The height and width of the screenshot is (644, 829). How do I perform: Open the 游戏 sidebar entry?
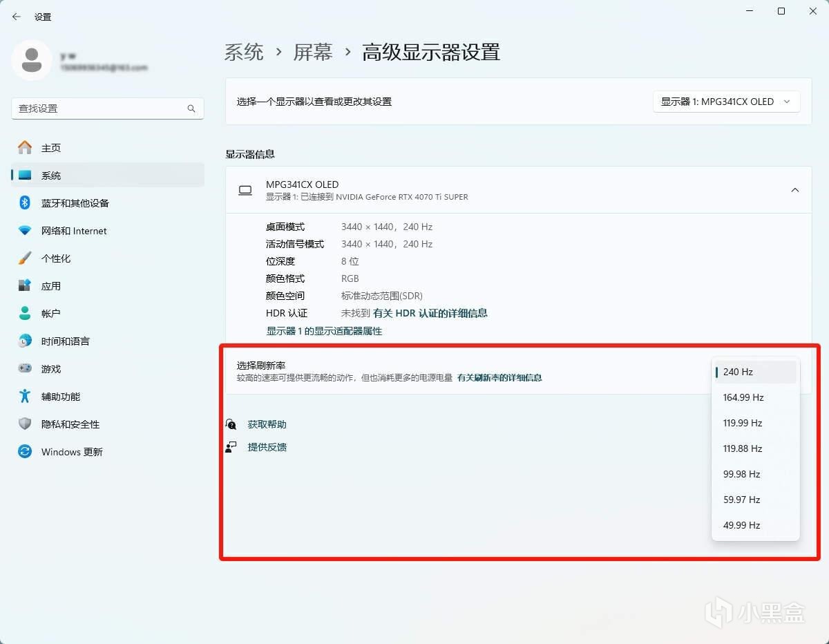[108, 368]
